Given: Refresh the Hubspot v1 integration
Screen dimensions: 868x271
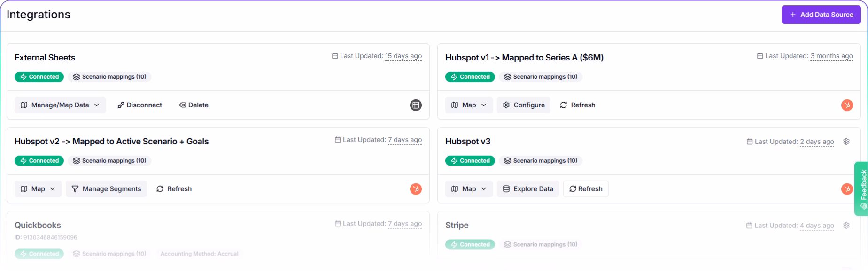Looking at the screenshot, I should point(577,105).
